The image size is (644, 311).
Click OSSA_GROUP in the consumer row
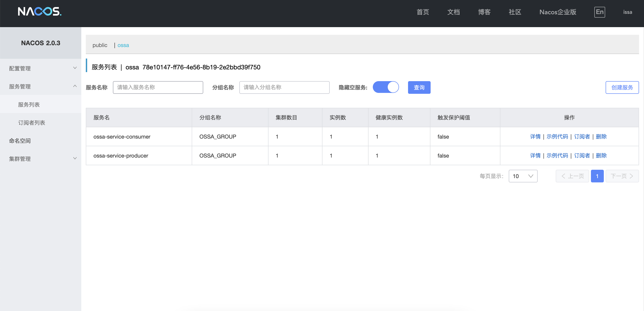pos(217,137)
